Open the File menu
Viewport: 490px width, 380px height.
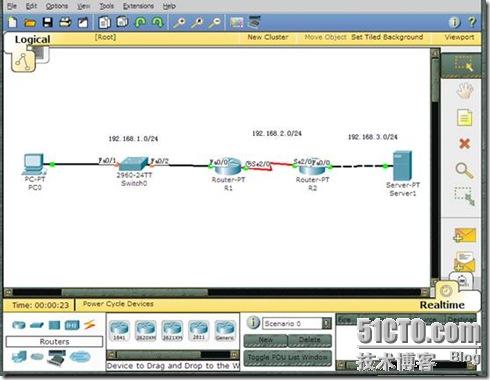(x=12, y=6)
